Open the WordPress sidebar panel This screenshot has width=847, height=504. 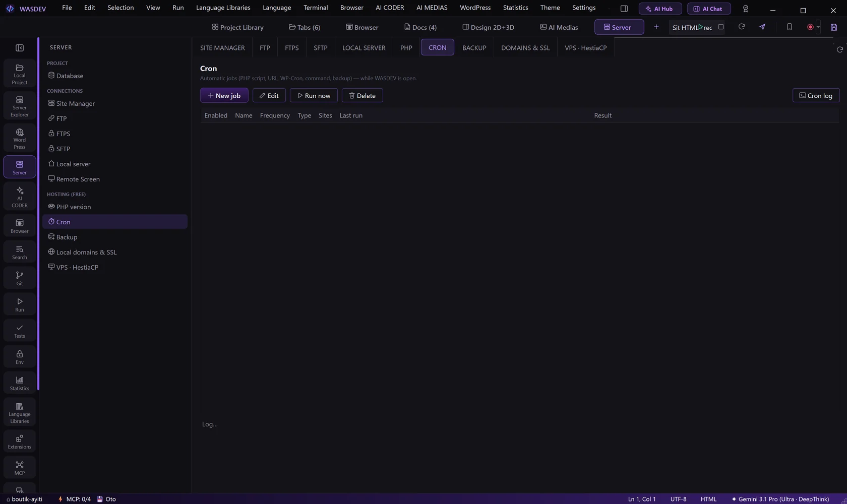(x=20, y=139)
